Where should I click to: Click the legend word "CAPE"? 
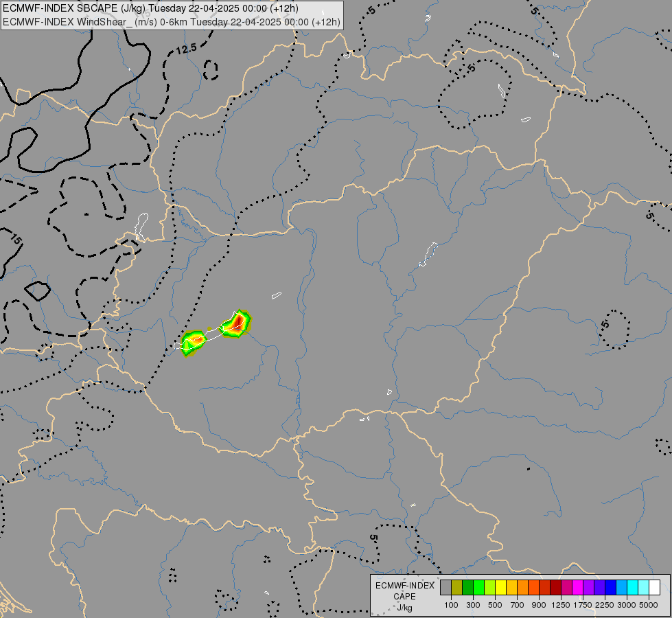pyautogui.click(x=404, y=597)
